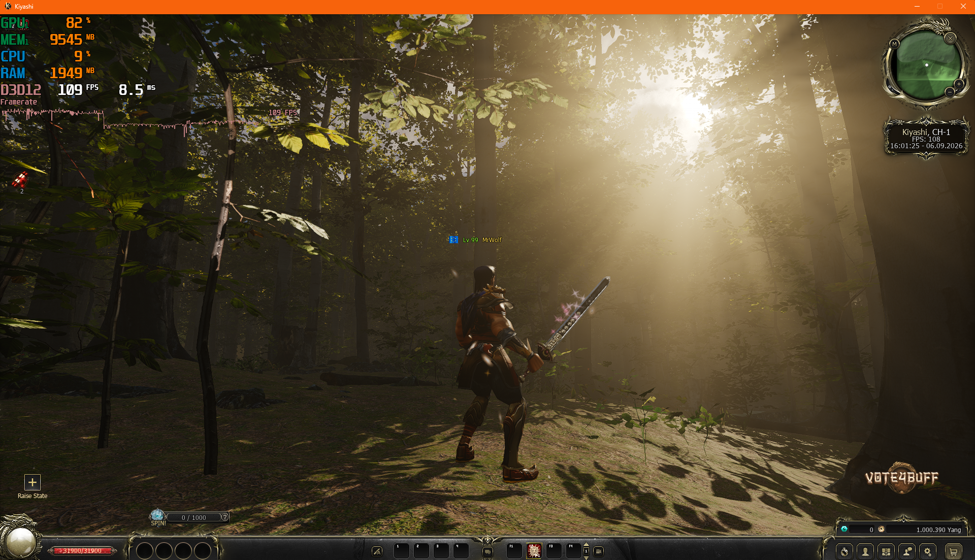
Task: Select the third empty circular slot
Action: [x=183, y=551]
